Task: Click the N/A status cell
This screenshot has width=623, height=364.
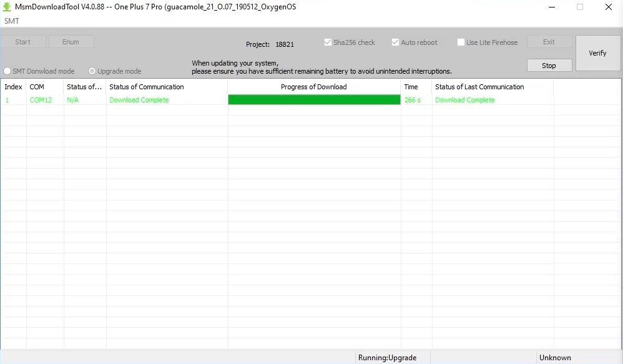Action: coord(72,100)
